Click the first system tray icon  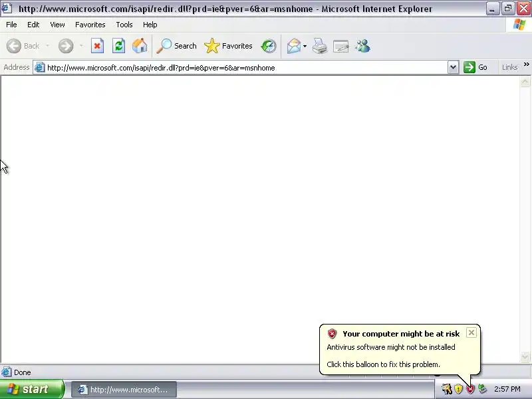click(x=446, y=389)
